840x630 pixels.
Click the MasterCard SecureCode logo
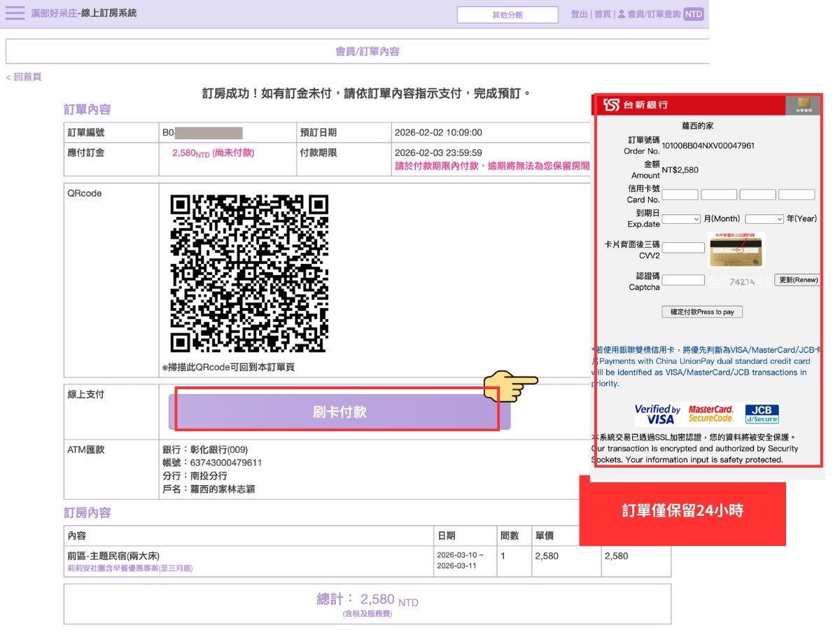[710, 414]
